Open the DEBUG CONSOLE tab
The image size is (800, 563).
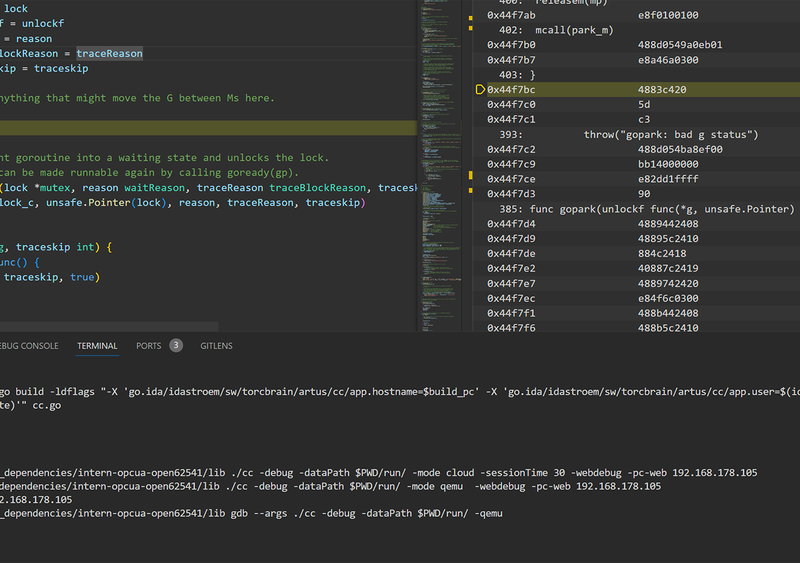[29, 346]
